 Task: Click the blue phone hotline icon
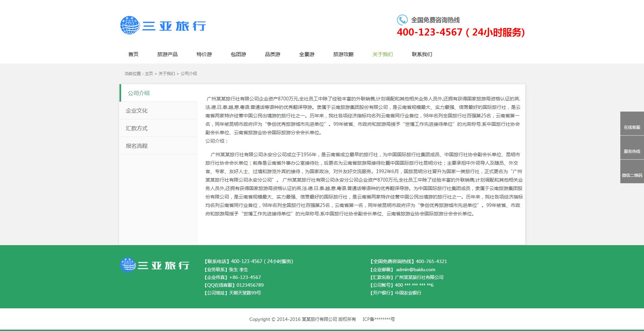[x=402, y=20]
